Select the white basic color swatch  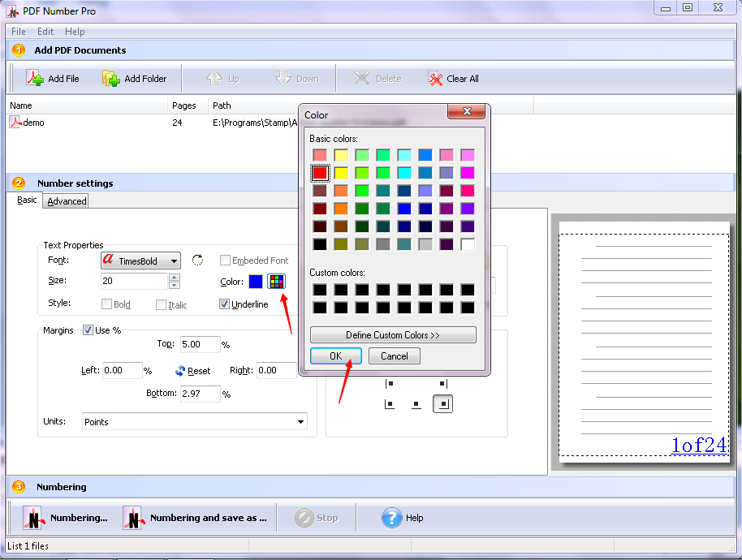click(468, 244)
